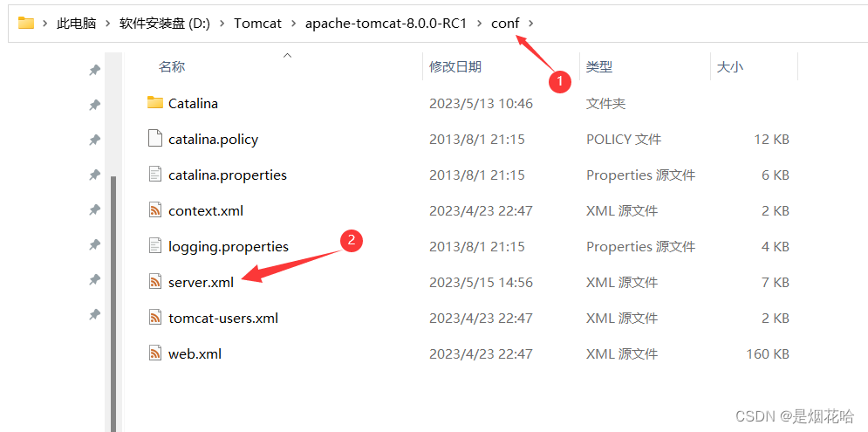
Task: Click the navigation pane vertical scrollbar
Action: click(113, 304)
